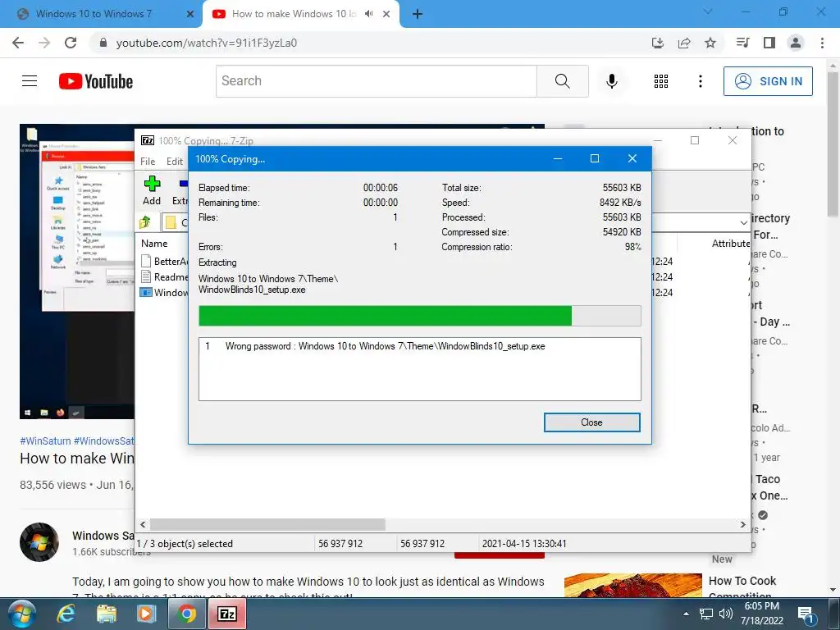Viewport: 840px width, 630px height.
Task: Mute the YouTube tab audio icon
Action: tap(368, 14)
